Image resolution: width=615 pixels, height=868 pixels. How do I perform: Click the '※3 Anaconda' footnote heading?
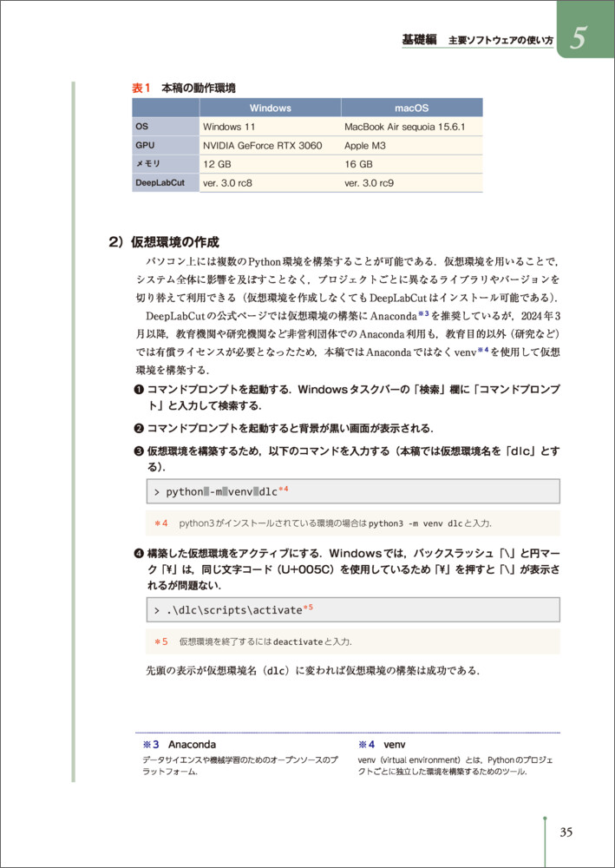pyautogui.click(x=179, y=745)
